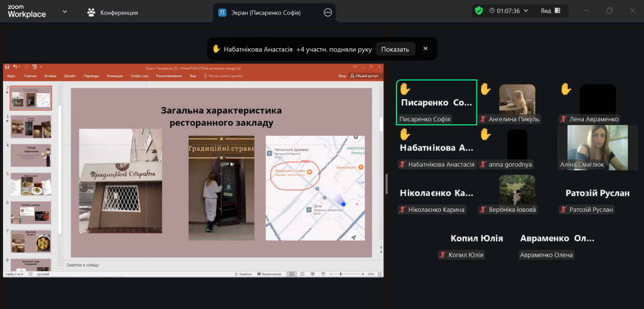Click muted mic icon beside Ратозій Руслан
This screenshot has height=309, width=644.
[564, 210]
